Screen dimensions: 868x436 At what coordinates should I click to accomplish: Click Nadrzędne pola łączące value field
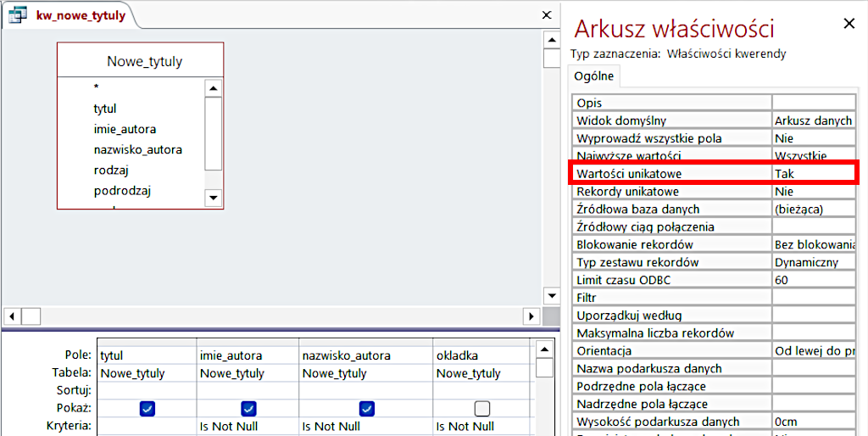815,405
